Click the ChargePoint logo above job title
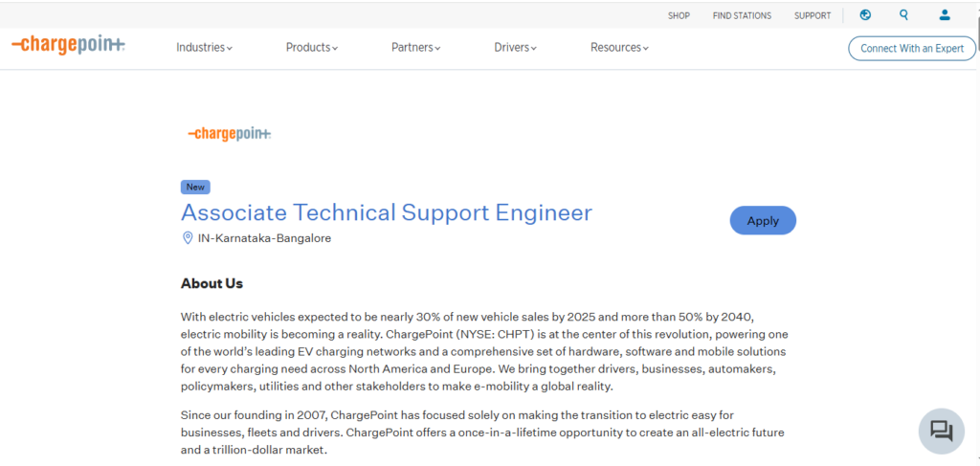 tap(230, 134)
